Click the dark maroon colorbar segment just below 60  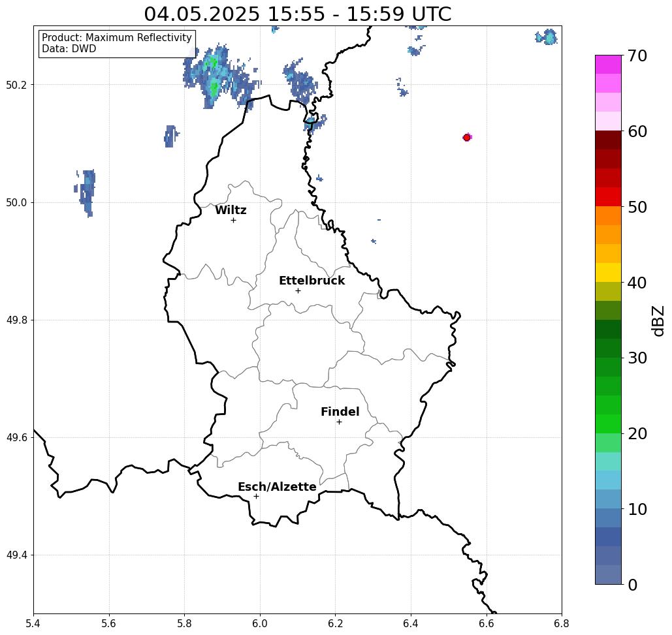point(608,140)
